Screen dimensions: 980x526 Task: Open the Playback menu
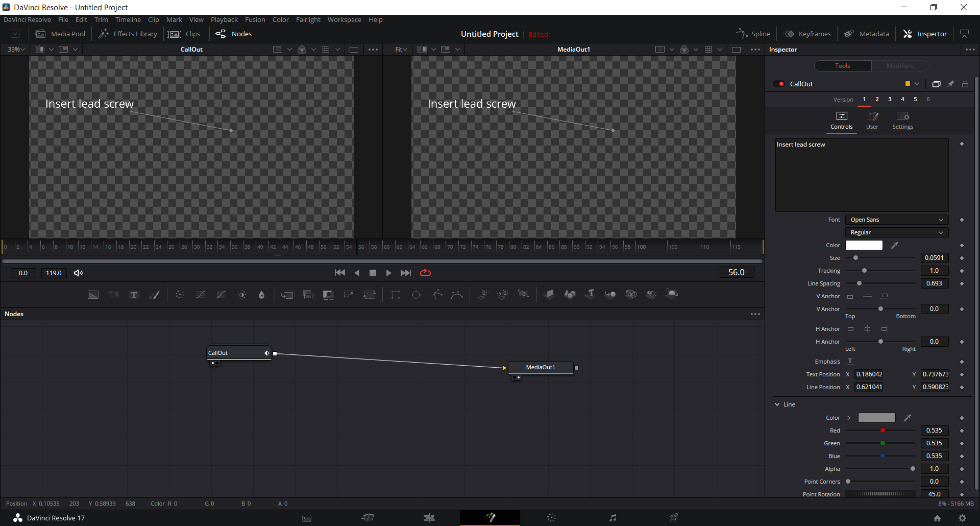coord(224,19)
